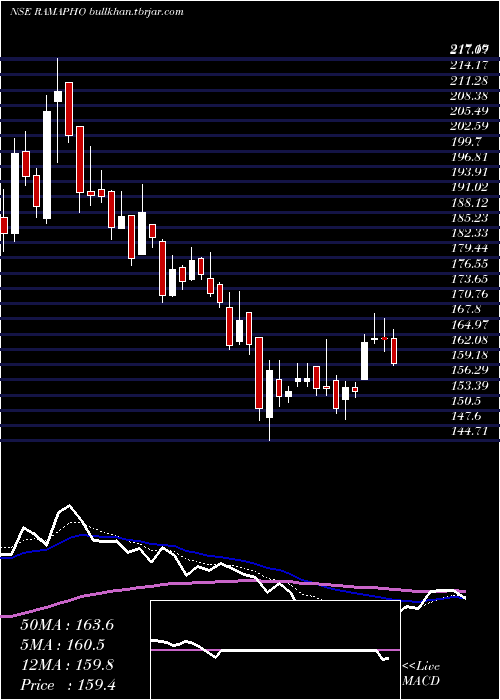Click the 164.97 price axis label
Screen dimensions: 500x700
(x=470, y=325)
